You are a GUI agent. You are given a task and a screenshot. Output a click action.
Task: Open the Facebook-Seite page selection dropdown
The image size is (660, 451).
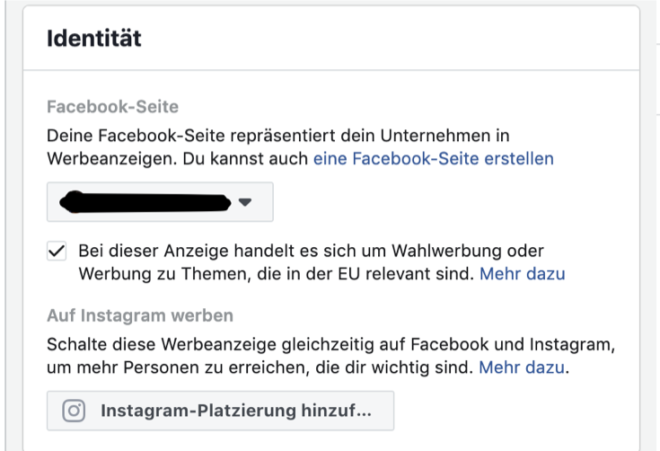160,202
